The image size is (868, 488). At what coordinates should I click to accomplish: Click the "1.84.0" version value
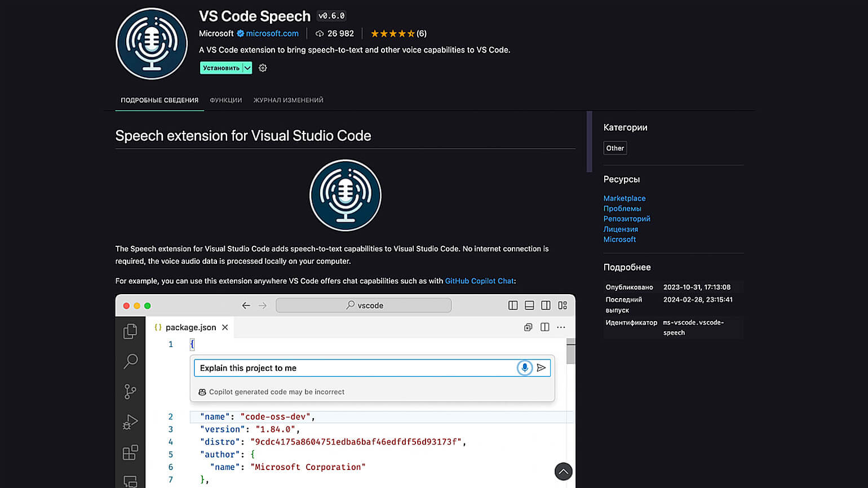tap(275, 429)
